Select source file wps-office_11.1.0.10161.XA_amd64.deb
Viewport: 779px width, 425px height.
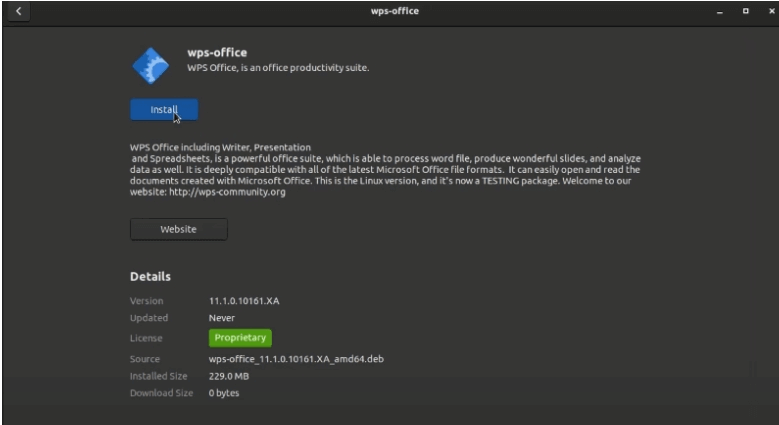tap(296, 359)
